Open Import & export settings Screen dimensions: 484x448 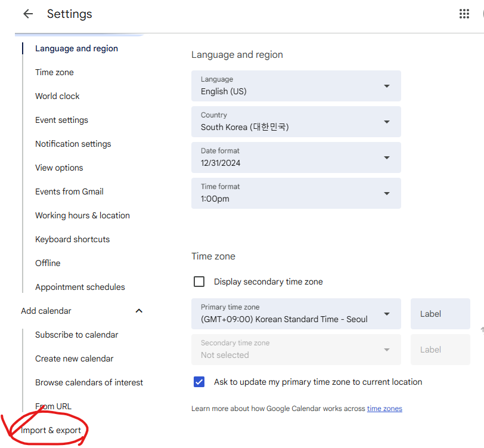(51, 430)
